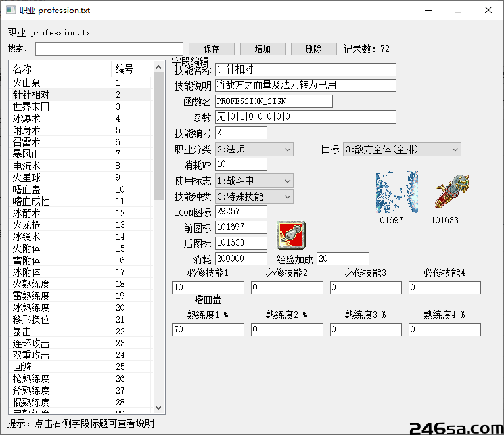
Task: Edit the ICON图标 field
Action: coord(241,211)
